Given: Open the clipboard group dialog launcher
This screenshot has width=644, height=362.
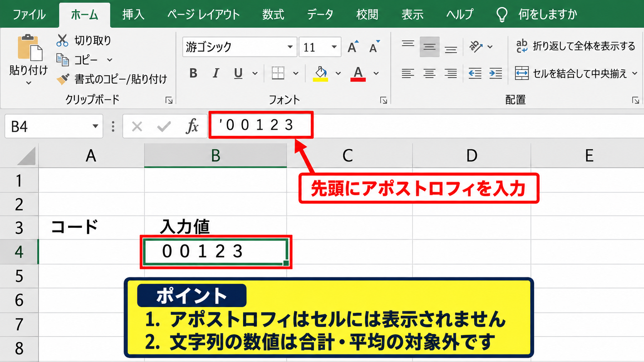Looking at the screenshot, I should (169, 100).
